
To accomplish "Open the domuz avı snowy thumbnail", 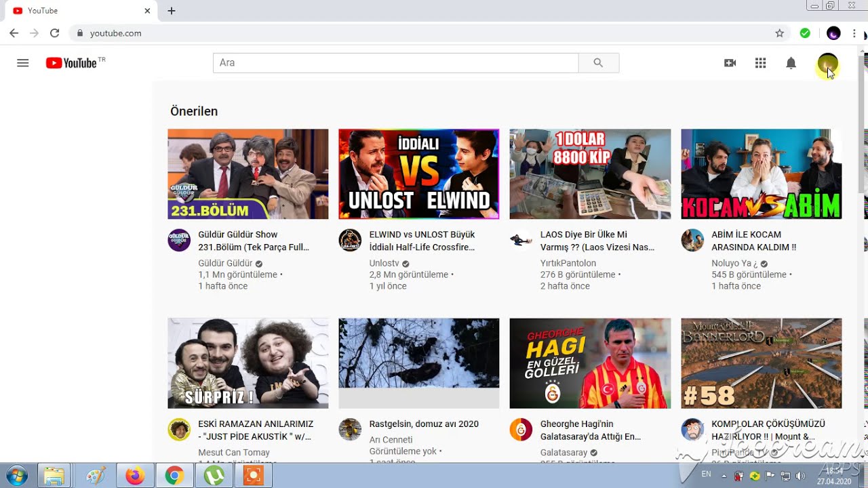I will pos(419,363).
